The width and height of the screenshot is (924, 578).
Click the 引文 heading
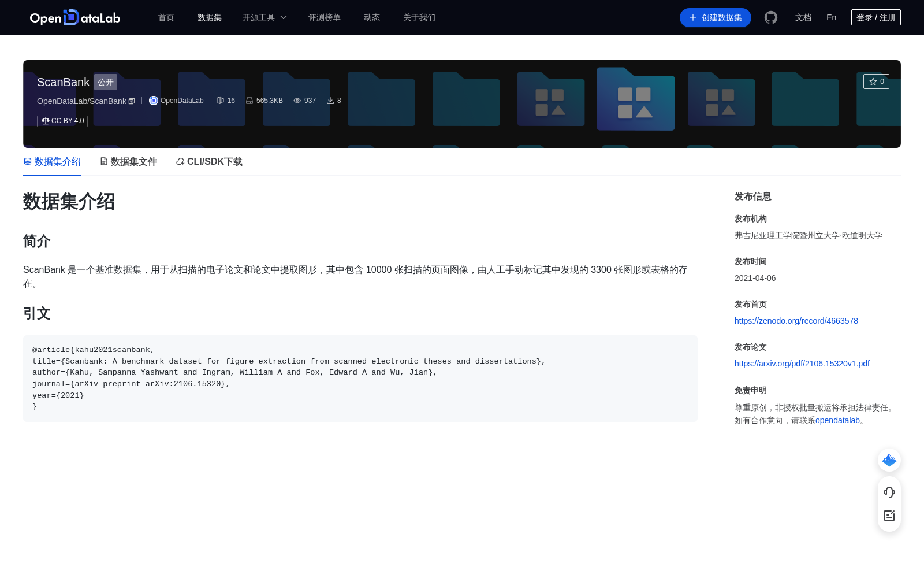click(x=37, y=313)
